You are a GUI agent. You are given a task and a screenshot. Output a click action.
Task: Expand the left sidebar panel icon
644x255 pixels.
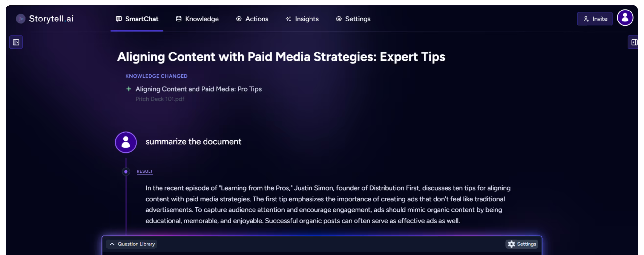16,42
